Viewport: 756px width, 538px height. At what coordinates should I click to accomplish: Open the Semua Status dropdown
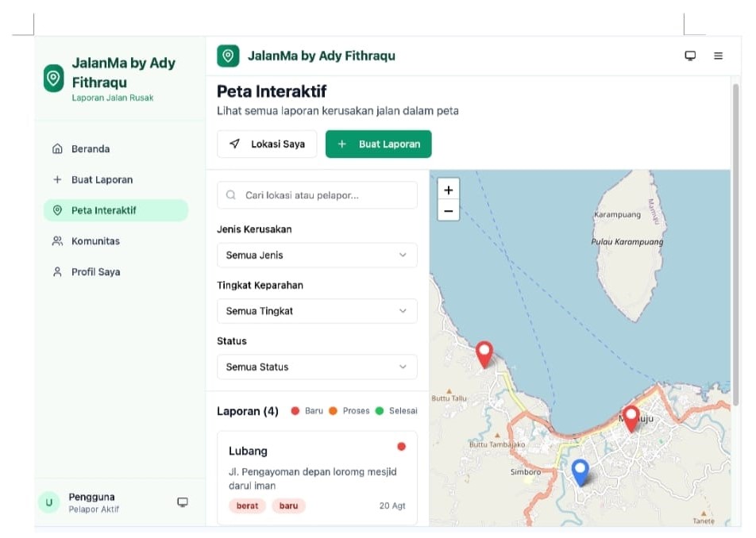coord(317,367)
